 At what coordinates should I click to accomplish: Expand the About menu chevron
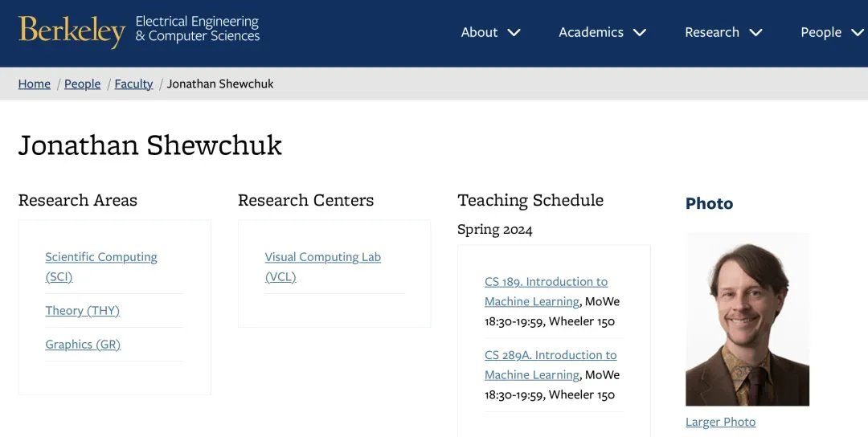tap(514, 33)
